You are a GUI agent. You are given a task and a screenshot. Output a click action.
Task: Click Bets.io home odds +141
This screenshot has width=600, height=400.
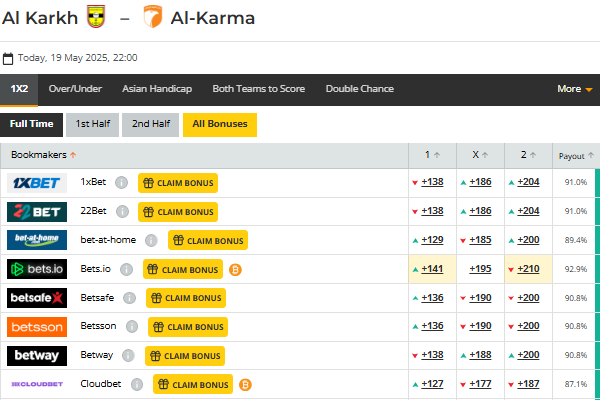pos(433,269)
